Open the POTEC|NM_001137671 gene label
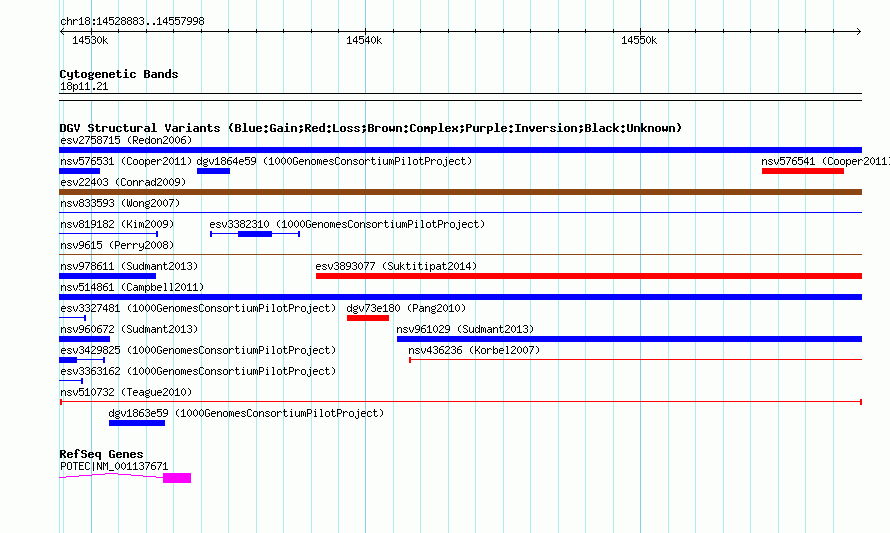The height and width of the screenshot is (533, 890). click(114, 466)
